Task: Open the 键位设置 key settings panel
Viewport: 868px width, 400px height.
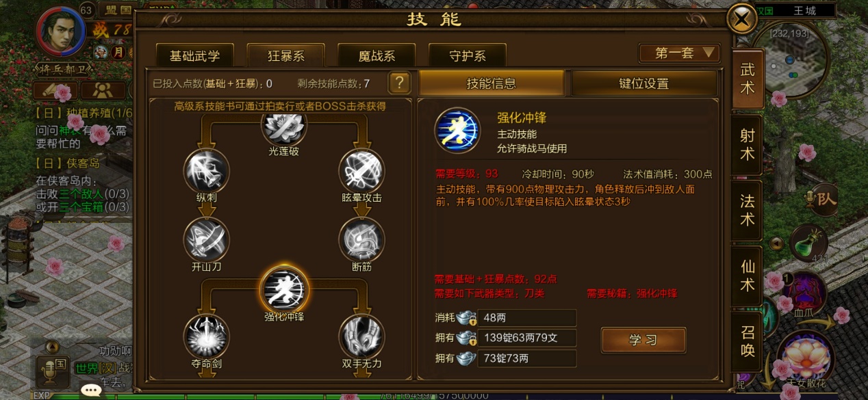Action: pos(644,83)
